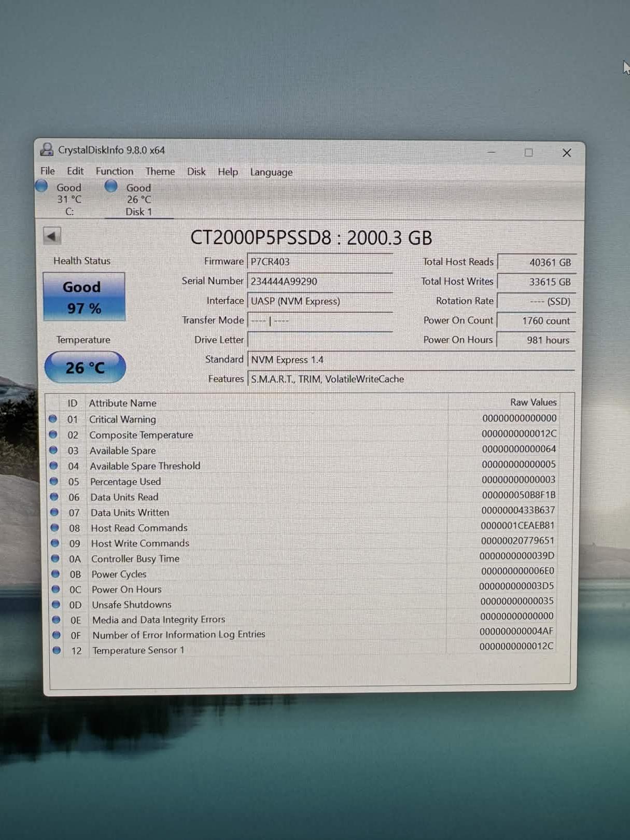Open the Disk menu
This screenshot has width=630, height=840.
(196, 172)
